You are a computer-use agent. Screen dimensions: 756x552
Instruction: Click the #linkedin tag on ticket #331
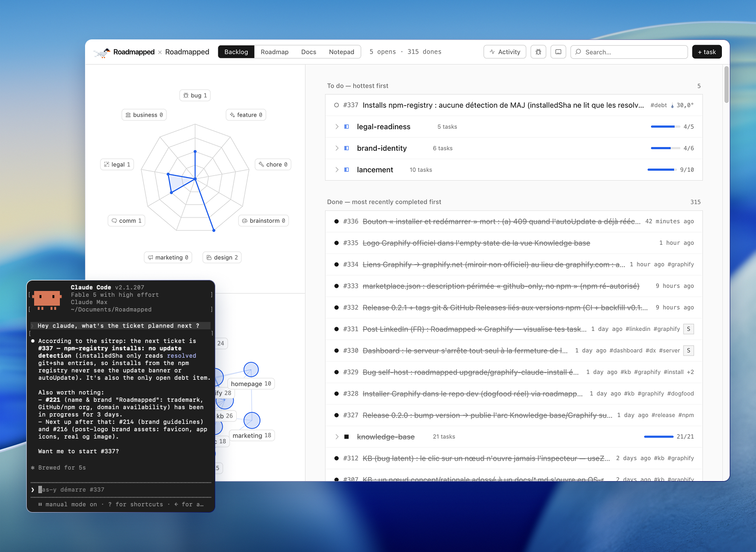[638, 329]
